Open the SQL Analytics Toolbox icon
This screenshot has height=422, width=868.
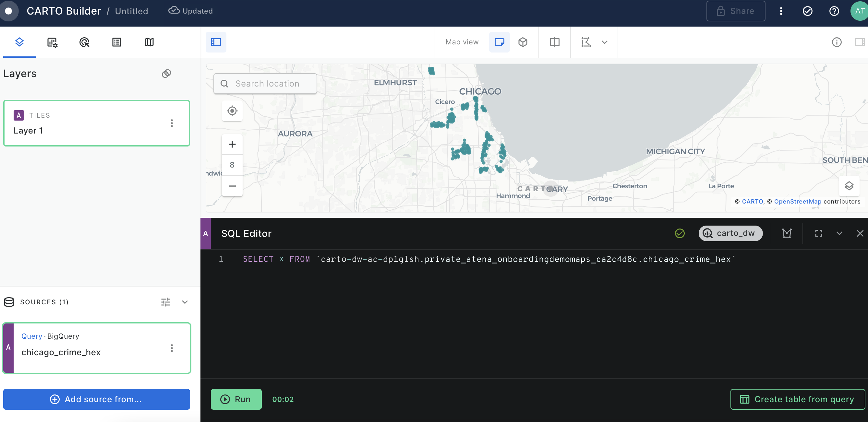(x=787, y=233)
